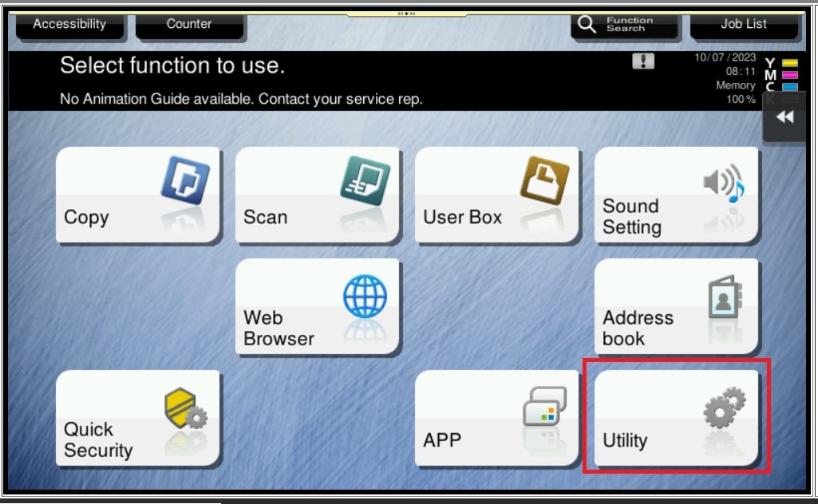Launch the Scan function
Viewport: 818px width, 504px height.
[x=317, y=195]
